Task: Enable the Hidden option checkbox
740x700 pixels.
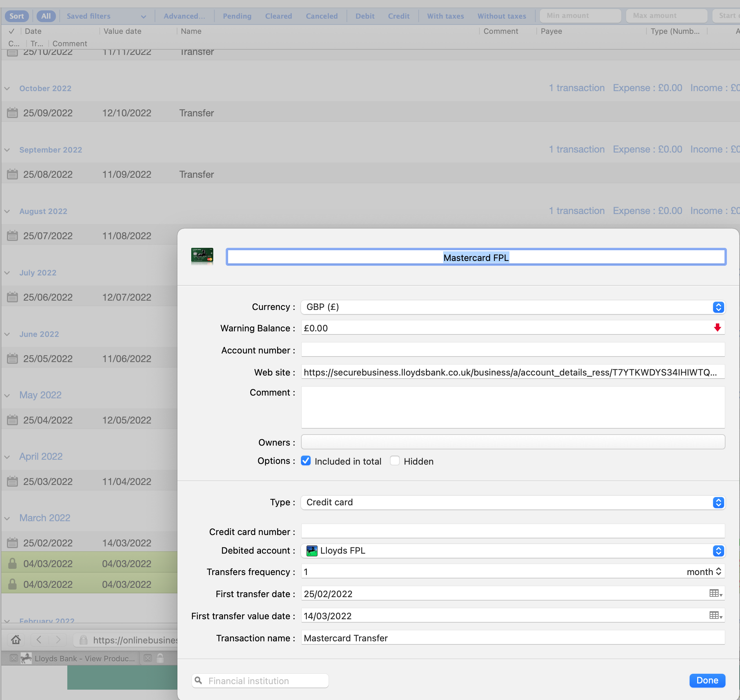Action: 395,461
